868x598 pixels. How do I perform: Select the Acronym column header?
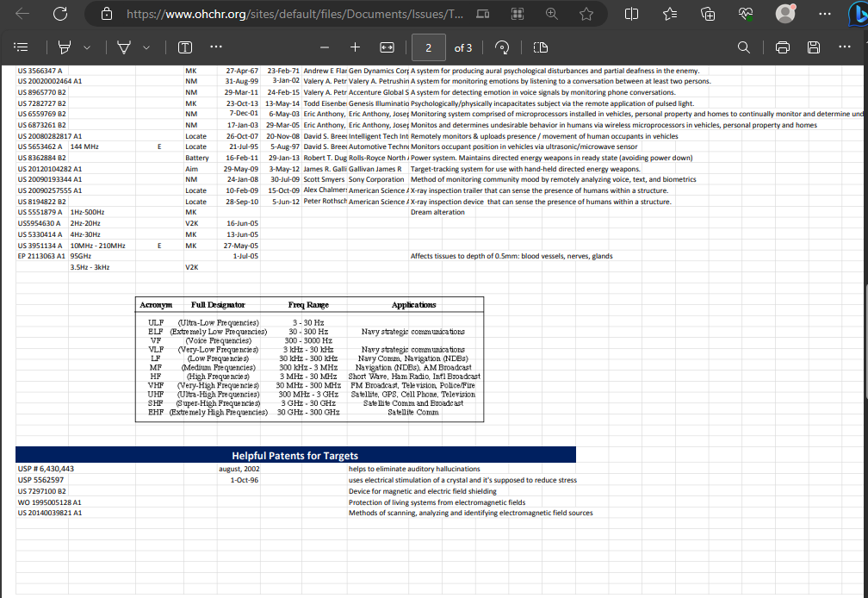(156, 305)
